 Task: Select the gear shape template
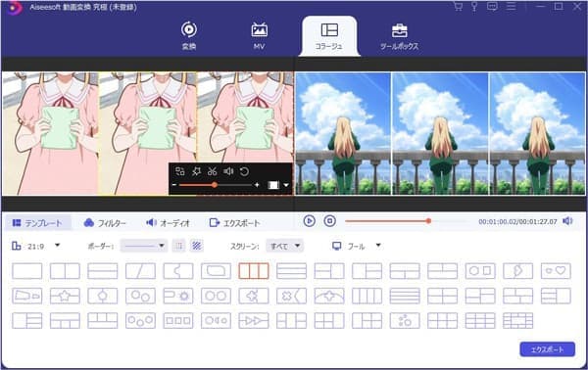(178, 296)
